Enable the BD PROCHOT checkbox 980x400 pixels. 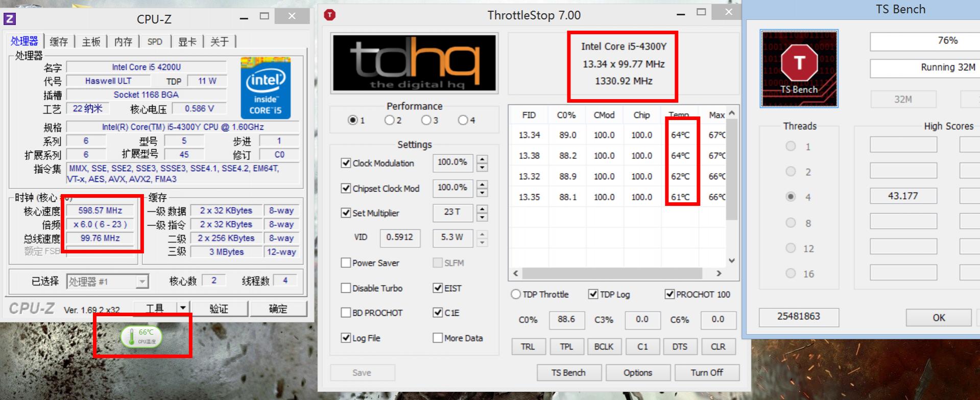click(x=346, y=313)
